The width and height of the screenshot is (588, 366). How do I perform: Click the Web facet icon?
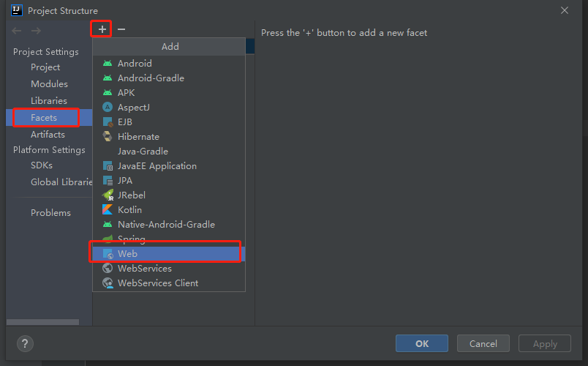(108, 254)
